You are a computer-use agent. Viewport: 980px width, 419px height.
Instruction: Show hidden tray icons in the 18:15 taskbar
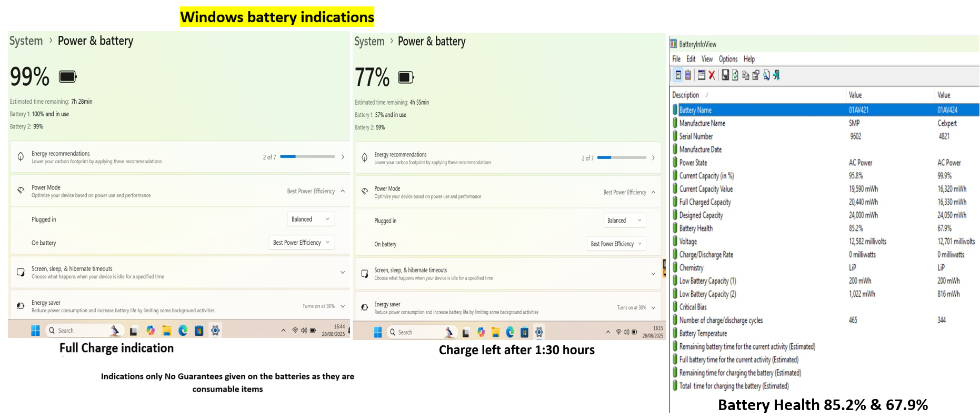608,332
